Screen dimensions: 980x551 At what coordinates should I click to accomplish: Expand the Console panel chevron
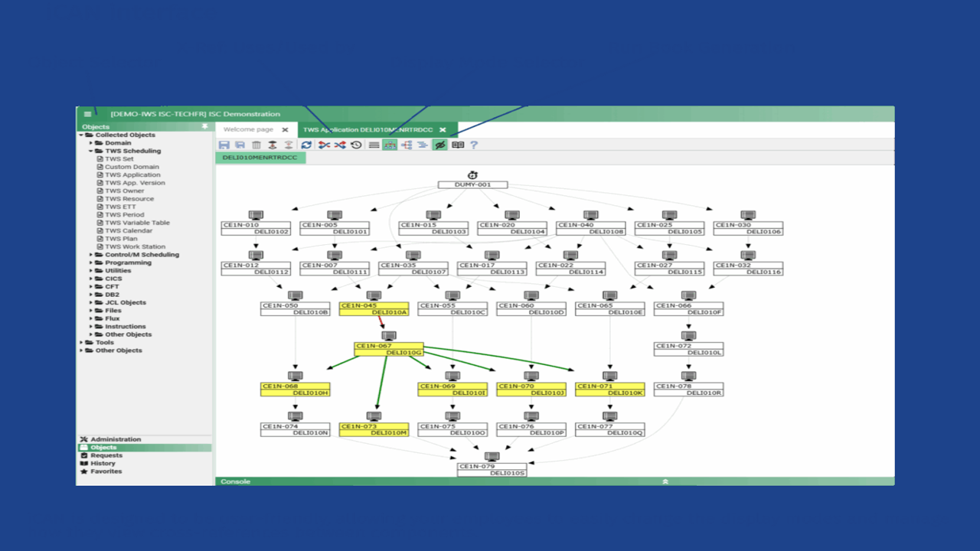pyautogui.click(x=665, y=481)
